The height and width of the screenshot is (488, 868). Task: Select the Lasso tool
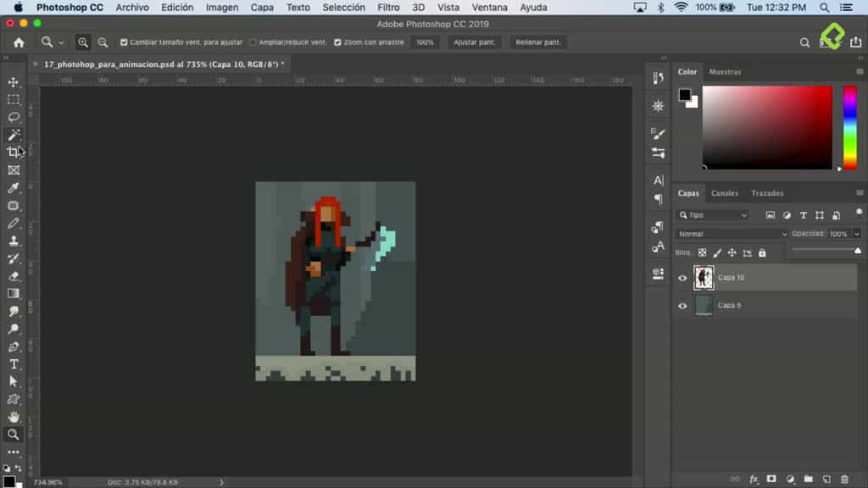[14, 117]
